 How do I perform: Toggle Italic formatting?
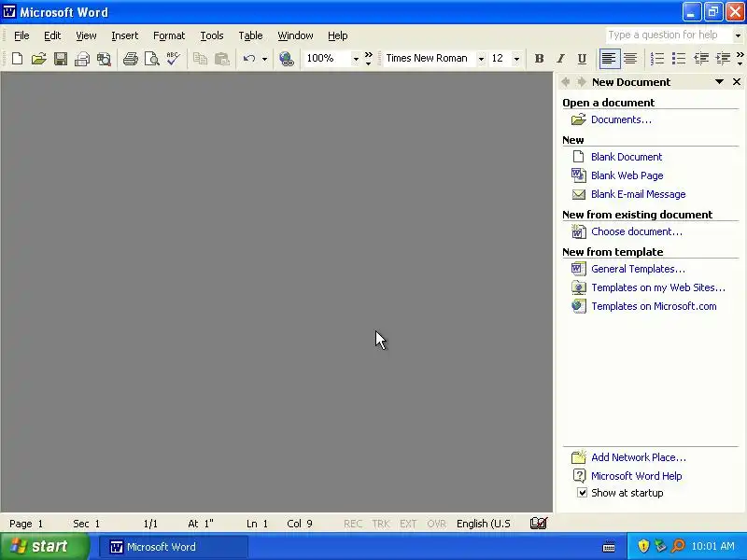pyautogui.click(x=561, y=59)
